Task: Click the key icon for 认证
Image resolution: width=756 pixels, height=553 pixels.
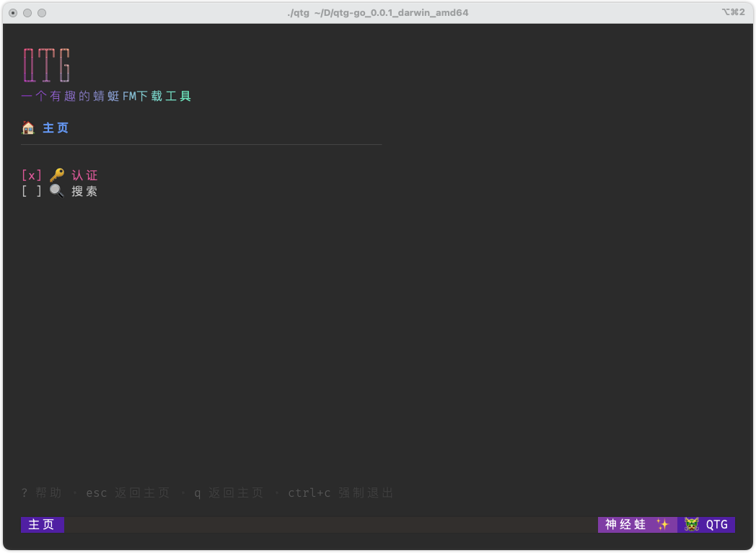Action: tap(57, 175)
